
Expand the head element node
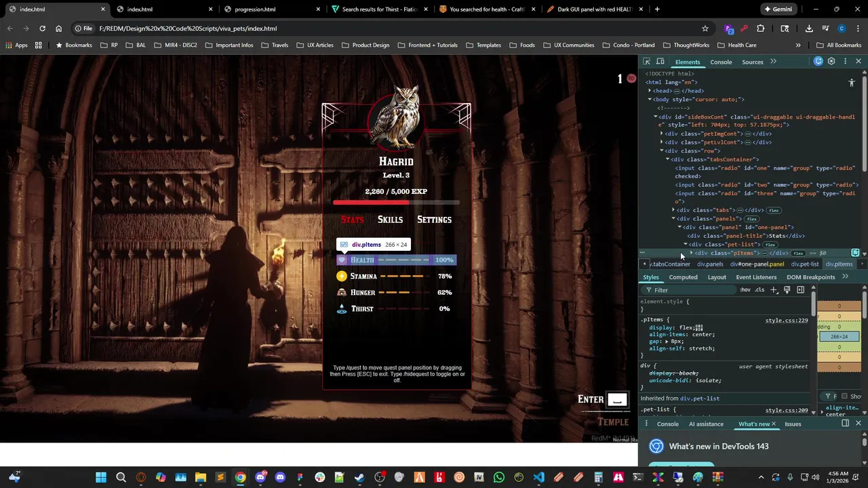(x=650, y=91)
